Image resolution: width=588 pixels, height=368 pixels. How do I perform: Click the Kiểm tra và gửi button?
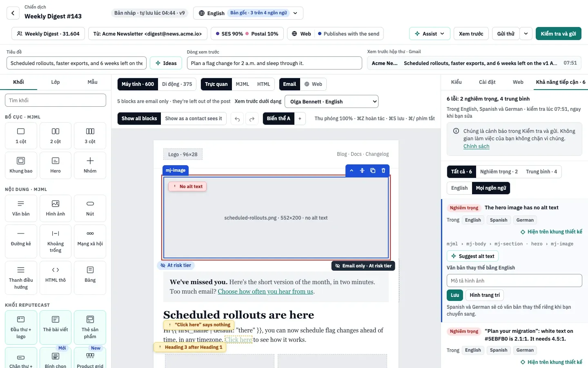click(559, 34)
